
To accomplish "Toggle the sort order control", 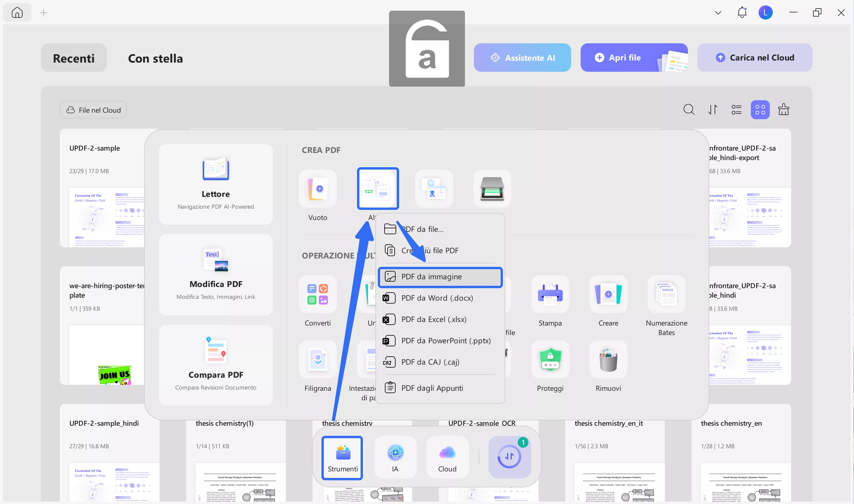I will coord(712,109).
